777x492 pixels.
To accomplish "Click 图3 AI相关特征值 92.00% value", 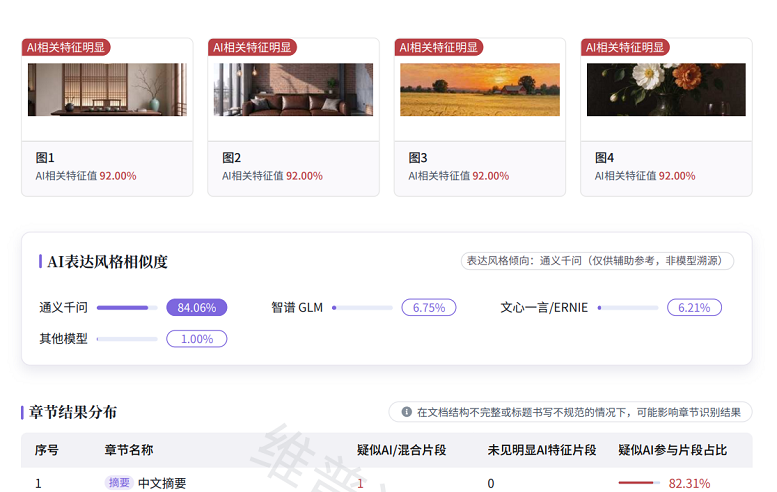I will [x=491, y=176].
